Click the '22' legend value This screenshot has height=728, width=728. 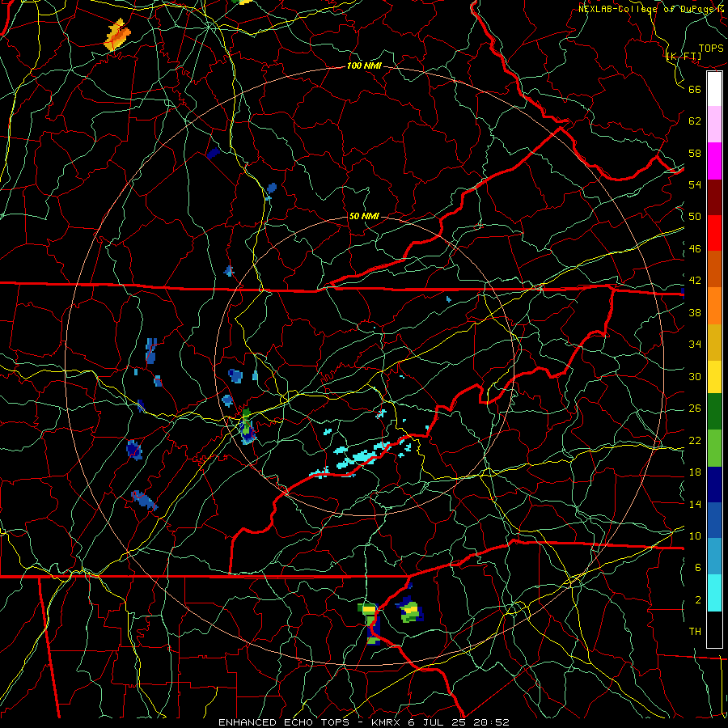click(695, 440)
